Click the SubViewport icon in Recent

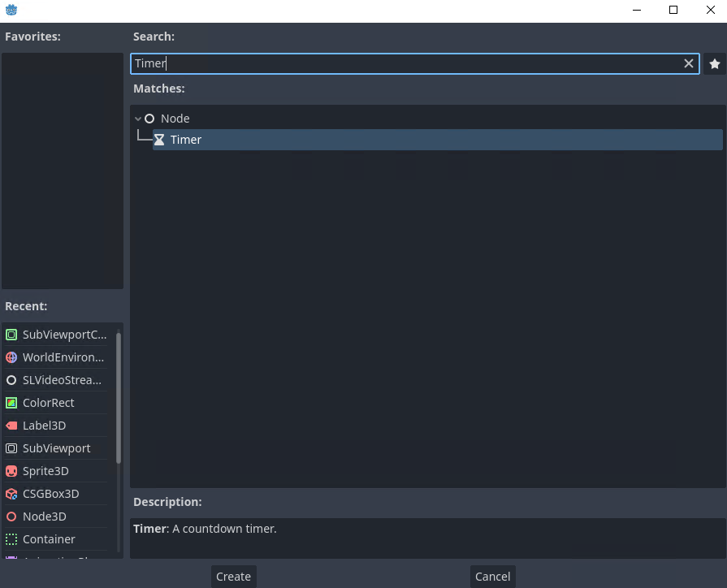(x=11, y=448)
